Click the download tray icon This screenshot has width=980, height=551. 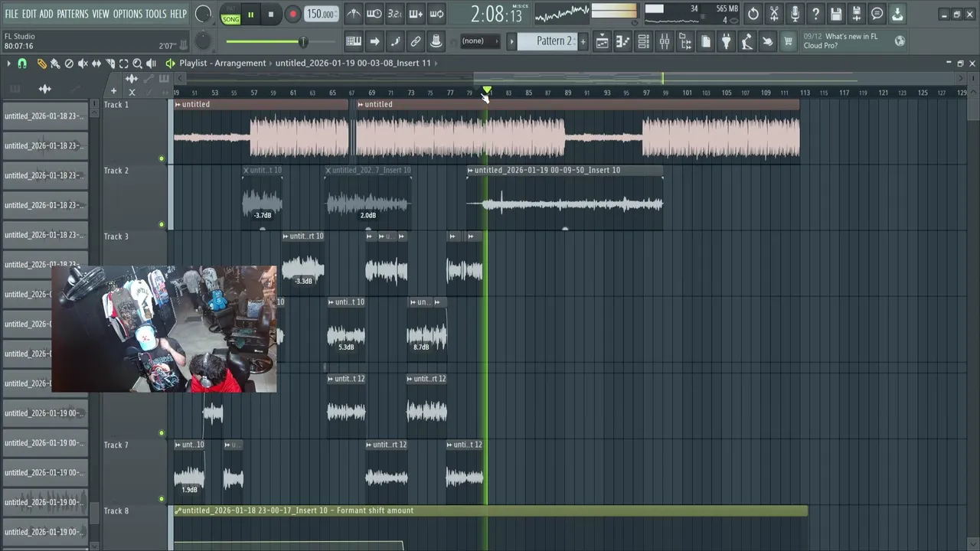tap(897, 14)
